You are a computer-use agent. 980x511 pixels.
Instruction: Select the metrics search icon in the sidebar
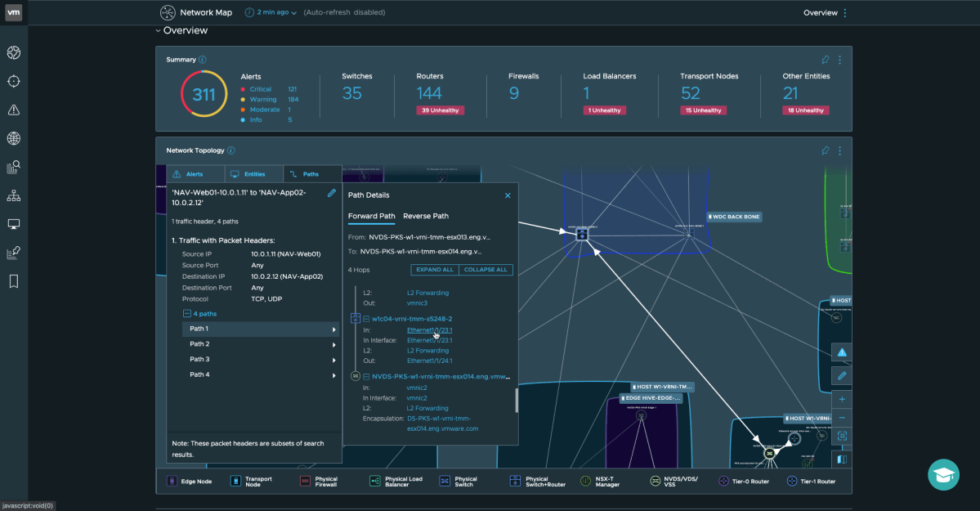[12, 167]
